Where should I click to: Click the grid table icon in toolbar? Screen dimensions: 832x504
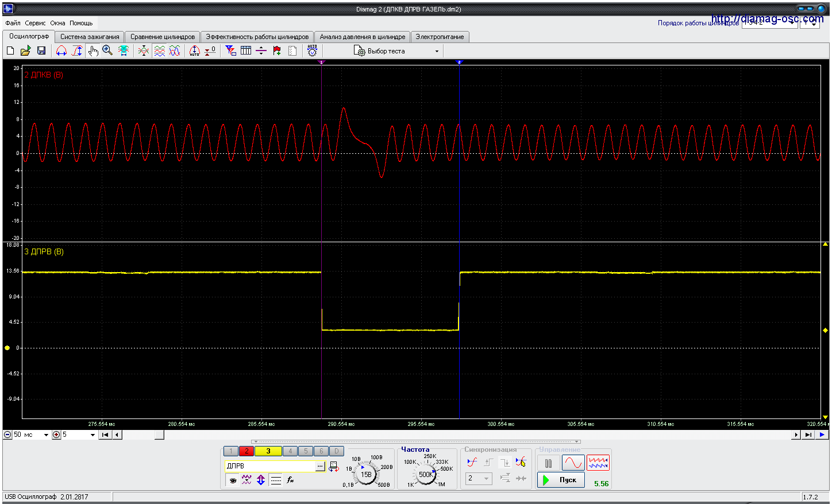pos(246,51)
